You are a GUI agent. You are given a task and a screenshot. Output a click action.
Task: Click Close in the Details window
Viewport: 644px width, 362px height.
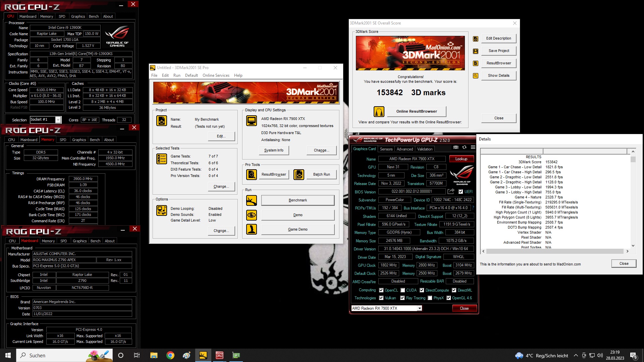click(x=624, y=263)
